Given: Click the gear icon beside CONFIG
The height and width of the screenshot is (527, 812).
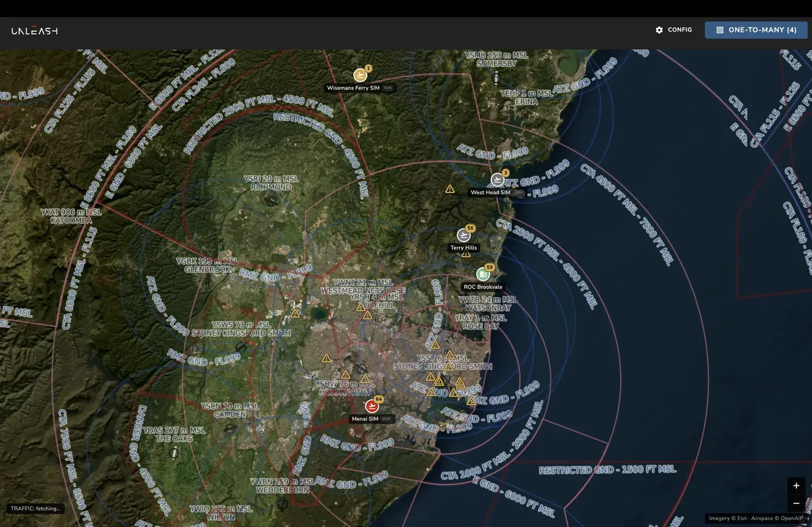Looking at the screenshot, I should 659,30.
